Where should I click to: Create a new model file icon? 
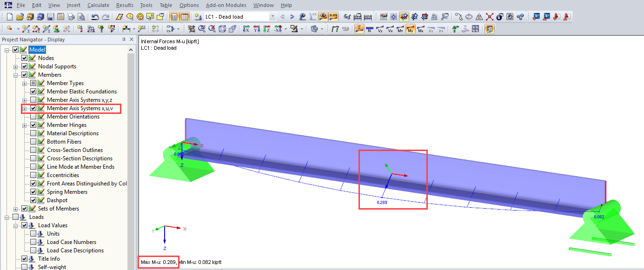pos(10,17)
